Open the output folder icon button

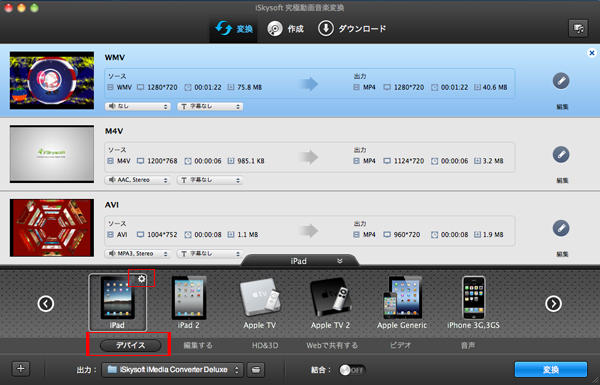256,370
